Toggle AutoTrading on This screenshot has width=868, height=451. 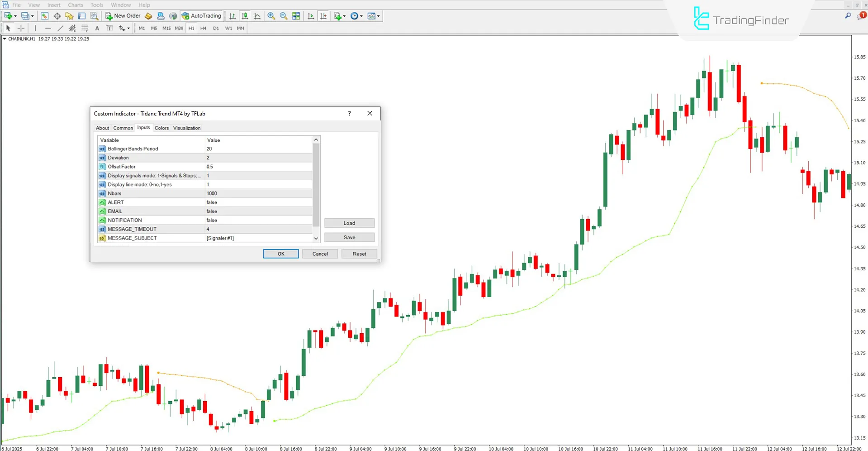(201, 16)
